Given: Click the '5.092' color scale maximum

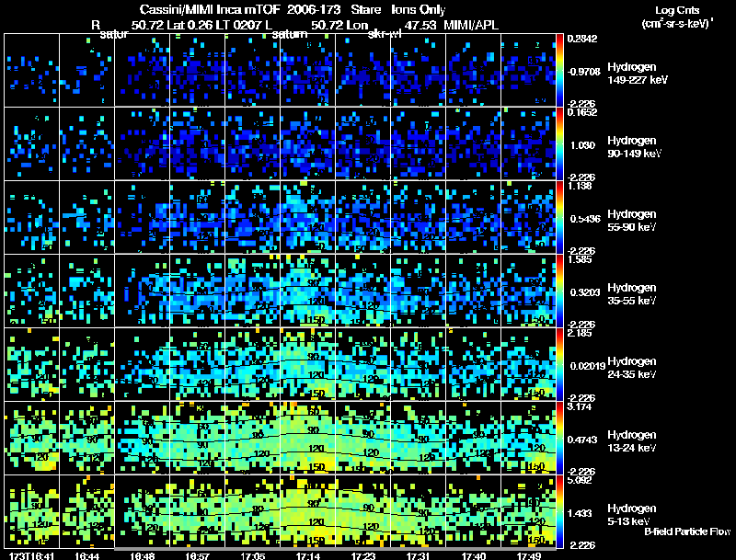Looking at the screenshot, I should tap(580, 480).
